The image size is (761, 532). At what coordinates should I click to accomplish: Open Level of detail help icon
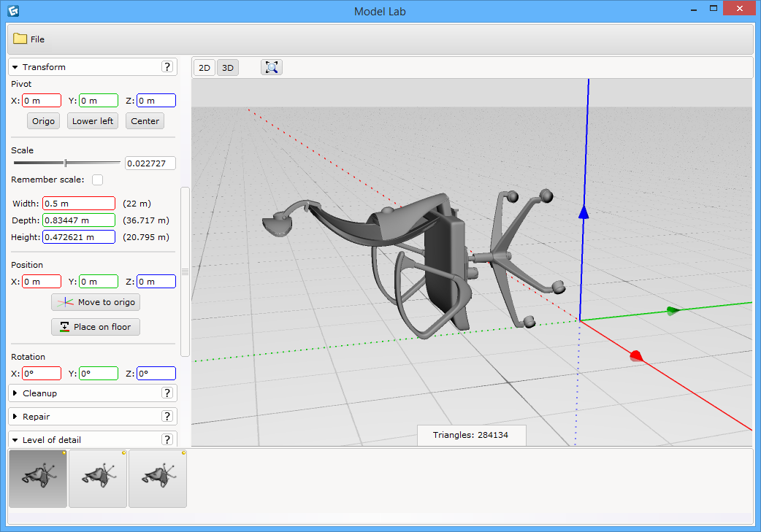click(167, 440)
